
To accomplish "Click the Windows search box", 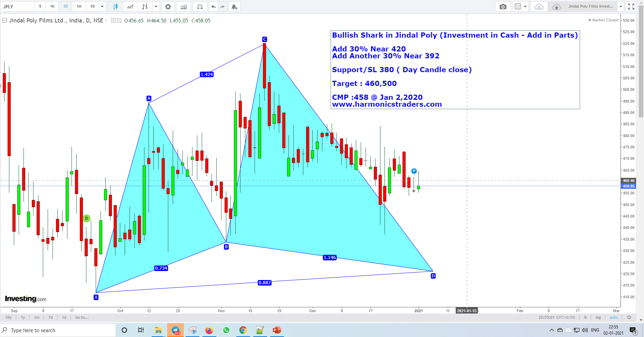I will click(58, 330).
